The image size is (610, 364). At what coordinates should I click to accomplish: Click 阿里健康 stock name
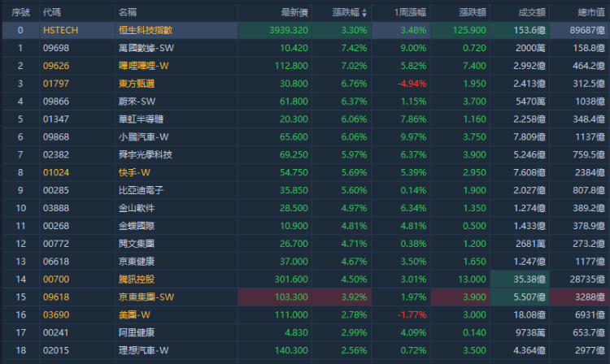tap(136, 332)
